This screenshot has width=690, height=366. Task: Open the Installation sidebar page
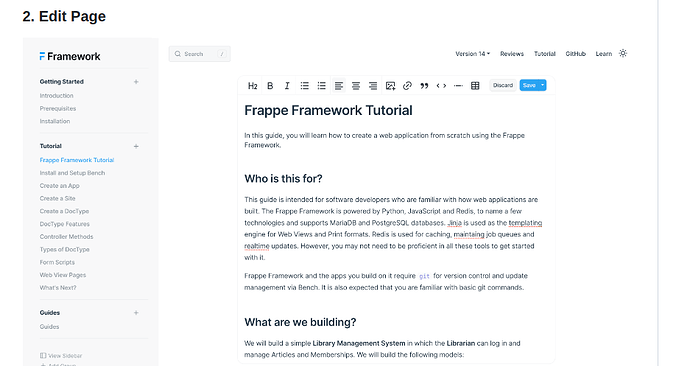point(55,121)
